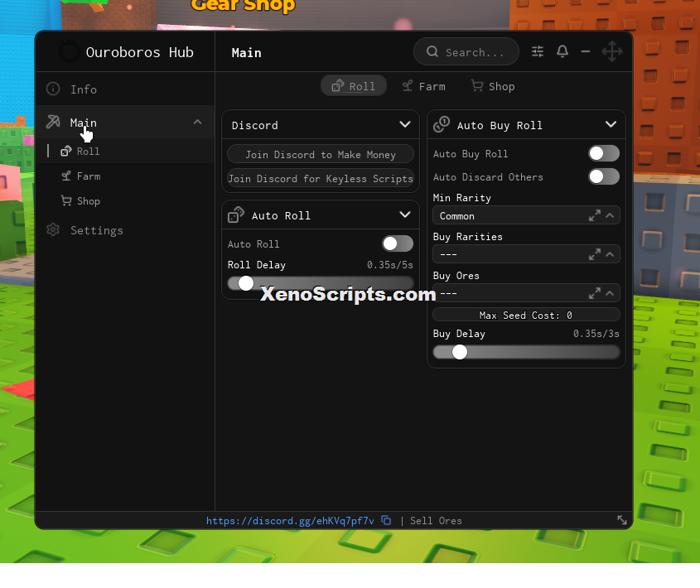Click the Buy Delay slider handle
The width and height of the screenshot is (700, 588).
click(460, 352)
